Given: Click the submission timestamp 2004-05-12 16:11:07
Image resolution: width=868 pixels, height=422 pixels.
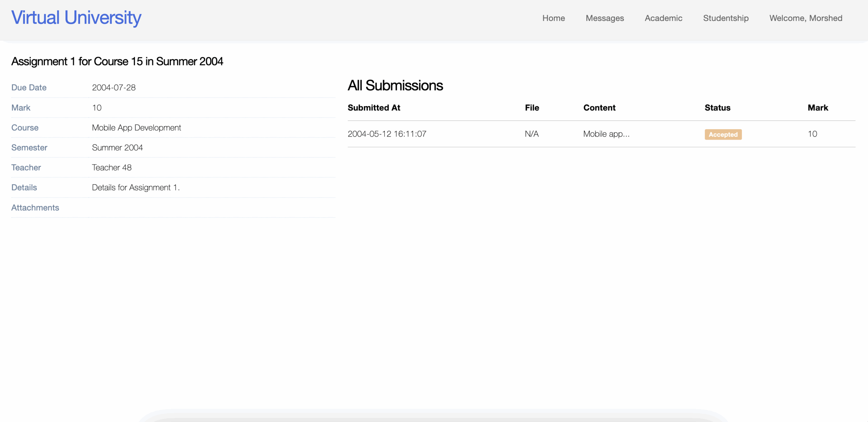Looking at the screenshot, I should pyautogui.click(x=387, y=134).
